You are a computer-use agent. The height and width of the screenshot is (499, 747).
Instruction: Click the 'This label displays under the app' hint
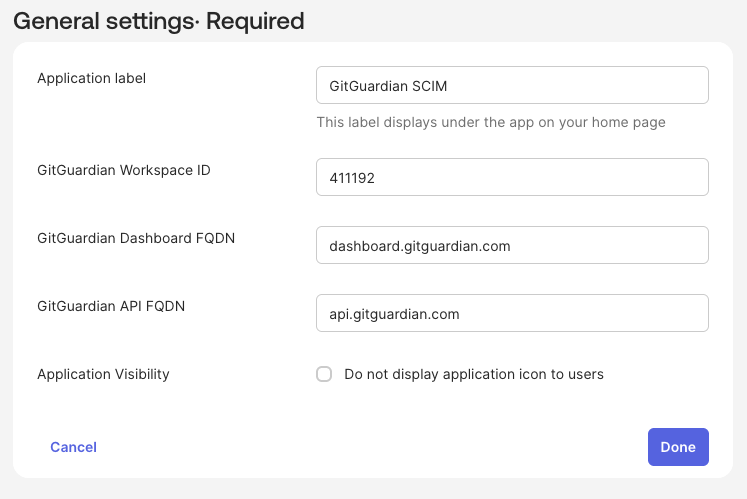[491, 122]
